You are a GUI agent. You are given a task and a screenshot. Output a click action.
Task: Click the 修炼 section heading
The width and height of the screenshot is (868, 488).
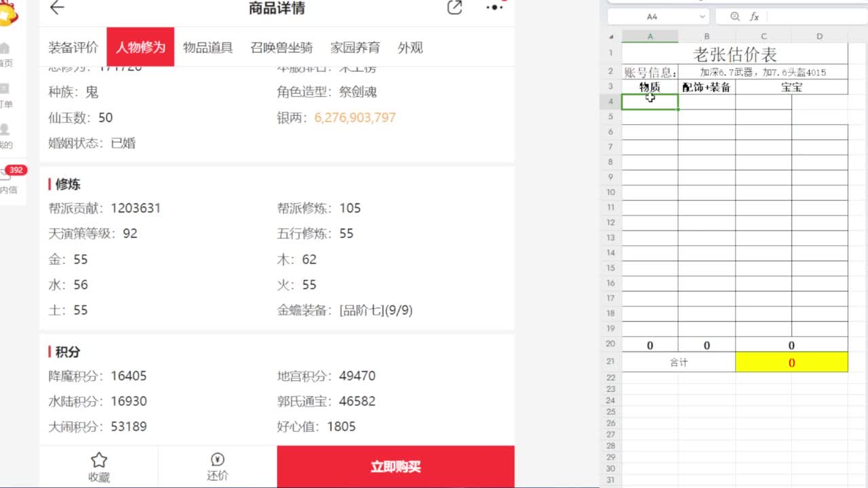click(68, 184)
